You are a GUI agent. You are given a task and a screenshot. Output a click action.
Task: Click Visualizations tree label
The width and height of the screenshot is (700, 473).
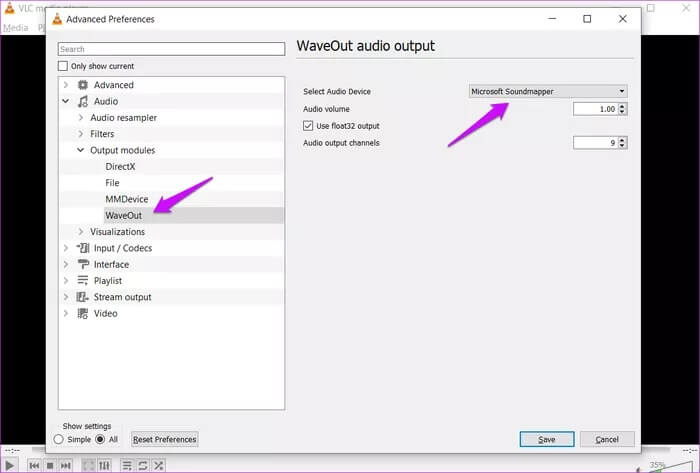[117, 232]
